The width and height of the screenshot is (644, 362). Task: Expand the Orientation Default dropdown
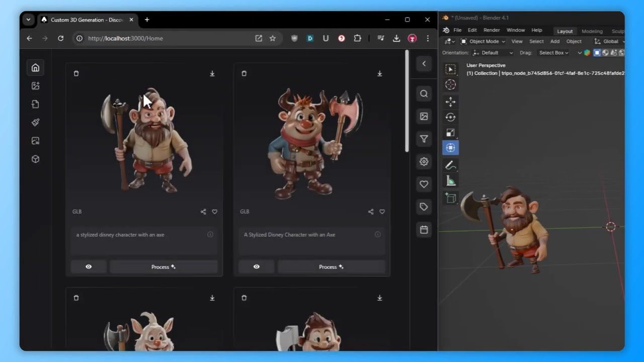click(492, 52)
